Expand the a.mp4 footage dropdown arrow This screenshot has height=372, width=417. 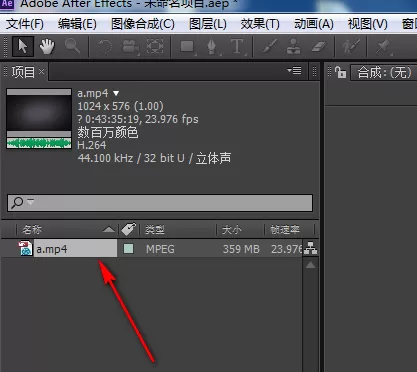(x=116, y=93)
